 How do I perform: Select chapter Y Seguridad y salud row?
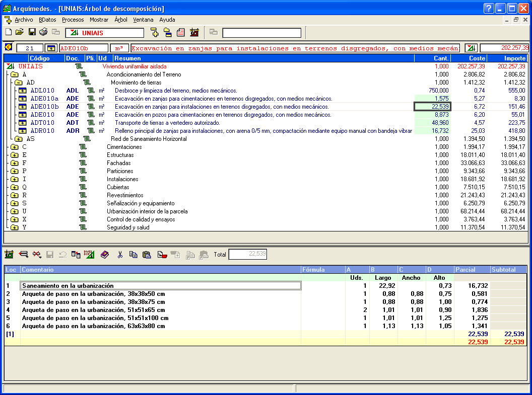click(266, 227)
